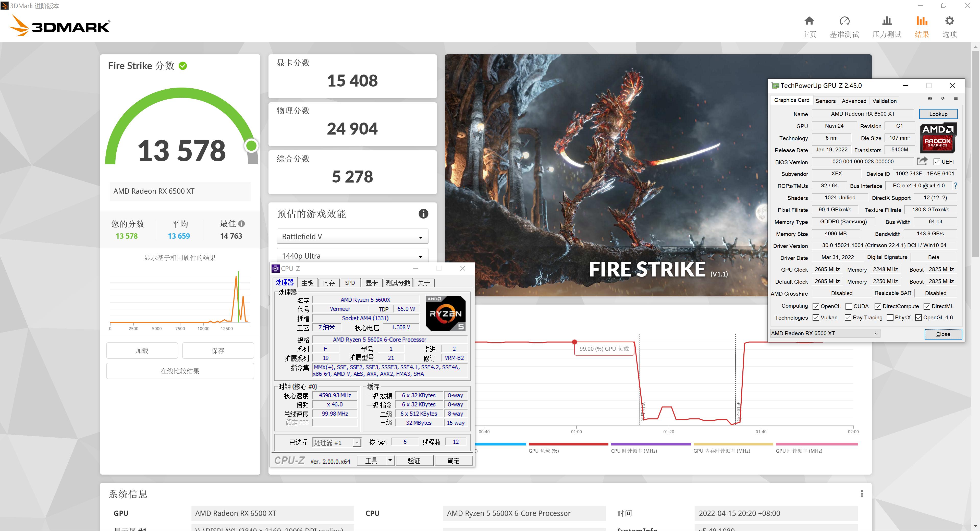980x531 pixels.
Task: Click the estimated game performance info icon
Action: click(x=423, y=213)
